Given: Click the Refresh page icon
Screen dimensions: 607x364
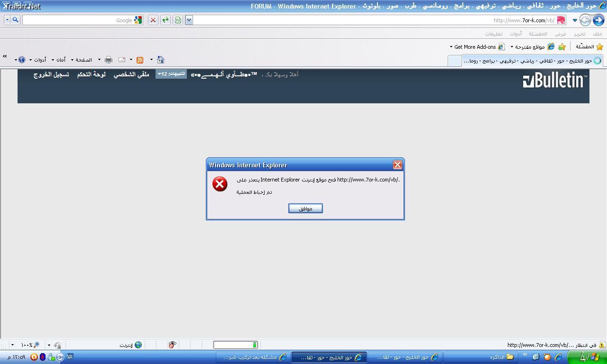Looking at the screenshot, I should coord(165,20).
